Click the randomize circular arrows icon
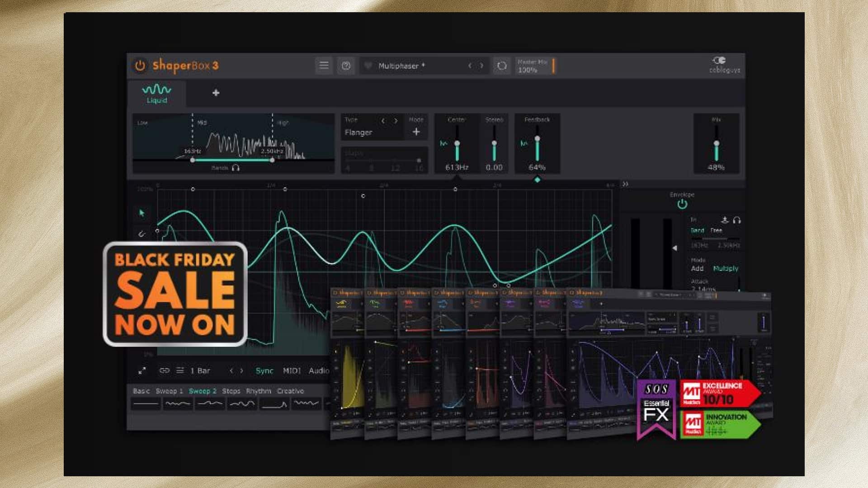The width and height of the screenshot is (868, 488). pyautogui.click(x=501, y=66)
